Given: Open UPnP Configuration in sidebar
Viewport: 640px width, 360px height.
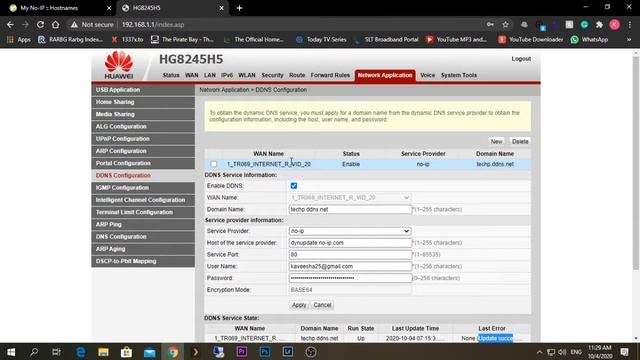Looking at the screenshot, I should (143, 139).
